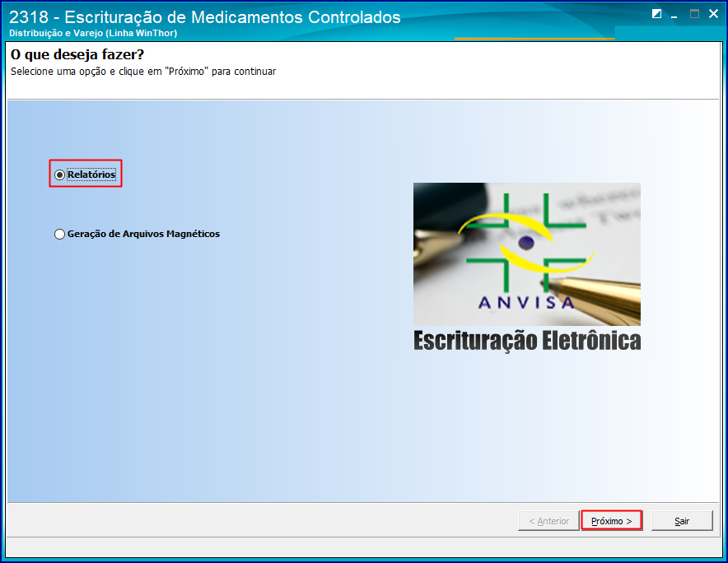
Task: Click the Próximo button
Action: (611, 521)
